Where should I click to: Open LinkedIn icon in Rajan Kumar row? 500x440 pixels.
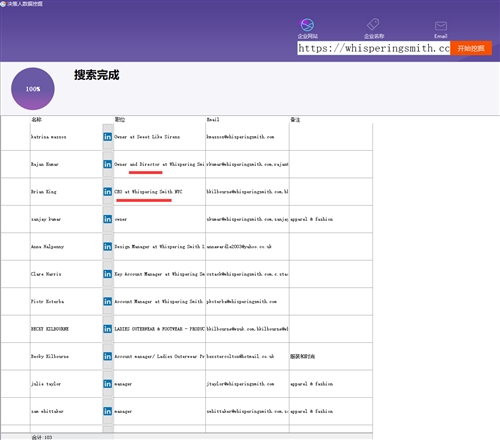click(107, 164)
